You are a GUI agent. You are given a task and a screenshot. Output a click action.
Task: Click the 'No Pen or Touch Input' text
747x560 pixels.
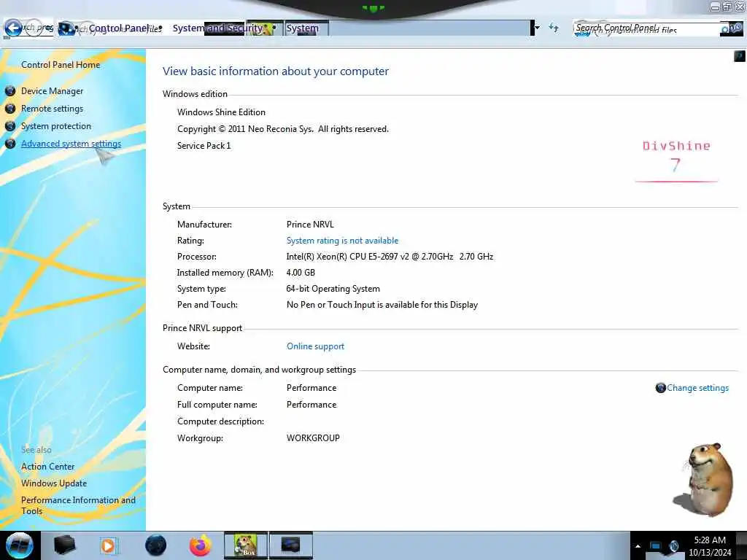click(x=382, y=305)
